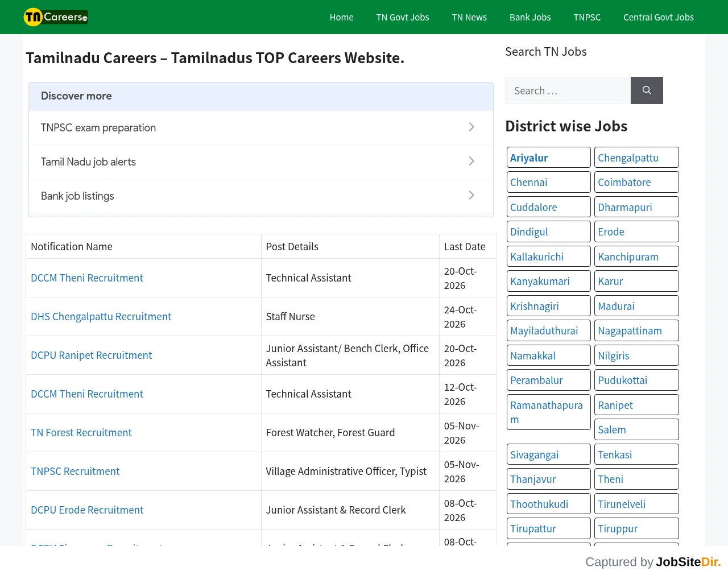Focus the Search TN Jobs field
Image resolution: width=728 pixels, height=579 pixels.
coord(568,90)
